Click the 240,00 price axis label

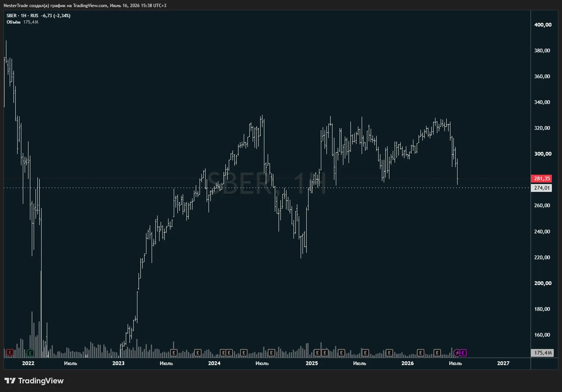click(x=543, y=232)
